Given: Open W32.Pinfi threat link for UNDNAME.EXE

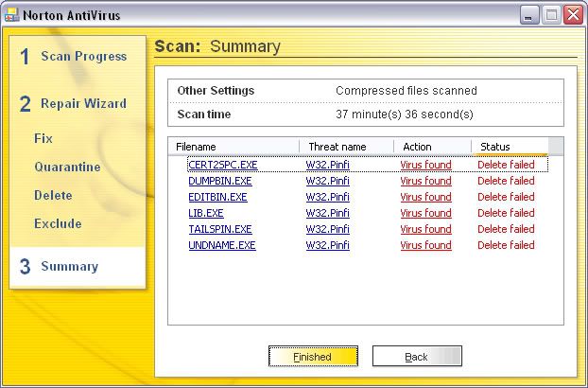Looking at the screenshot, I should (328, 245).
